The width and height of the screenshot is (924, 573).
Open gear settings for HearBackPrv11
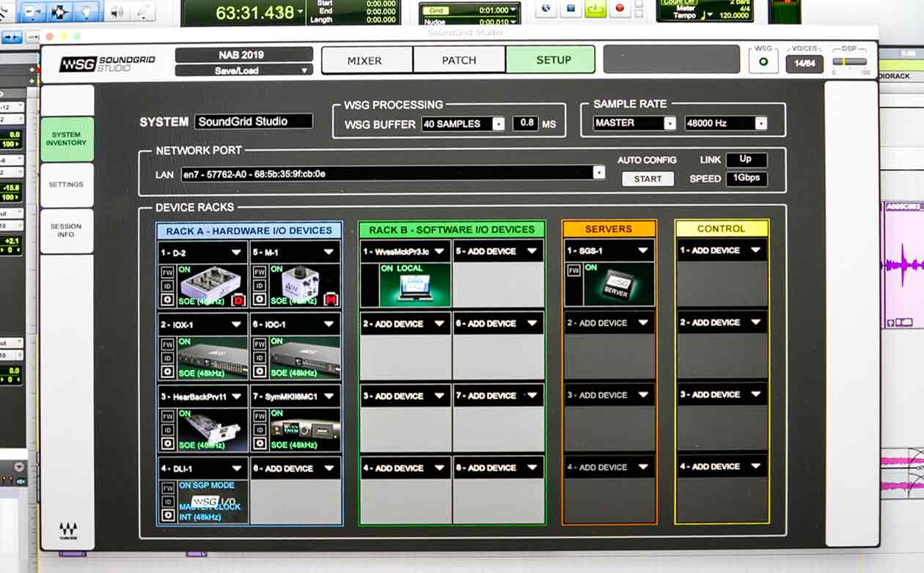click(166, 443)
